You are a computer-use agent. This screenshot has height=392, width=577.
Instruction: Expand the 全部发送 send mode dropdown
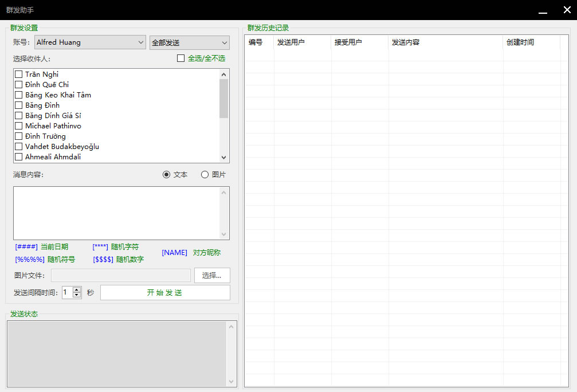click(x=189, y=43)
